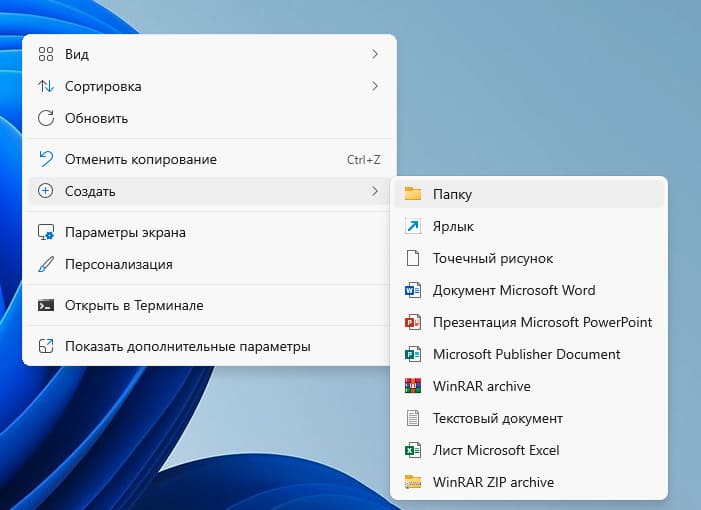Create a new Ярлык shortcut
The image size is (701, 510).
(529, 226)
